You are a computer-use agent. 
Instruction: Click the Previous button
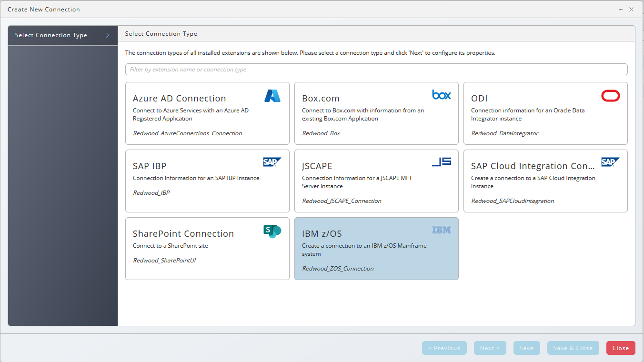(x=444, y=348)
